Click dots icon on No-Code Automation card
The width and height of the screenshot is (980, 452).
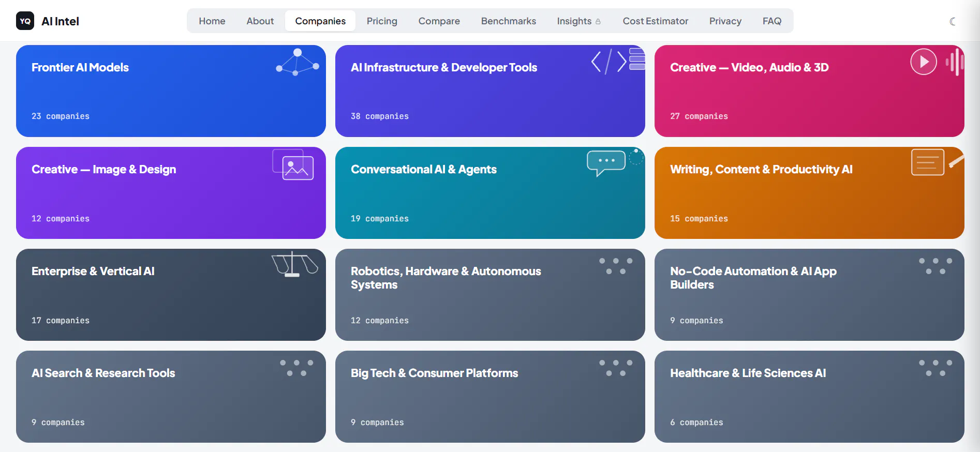pyautogui.click(x=936, y=266)
